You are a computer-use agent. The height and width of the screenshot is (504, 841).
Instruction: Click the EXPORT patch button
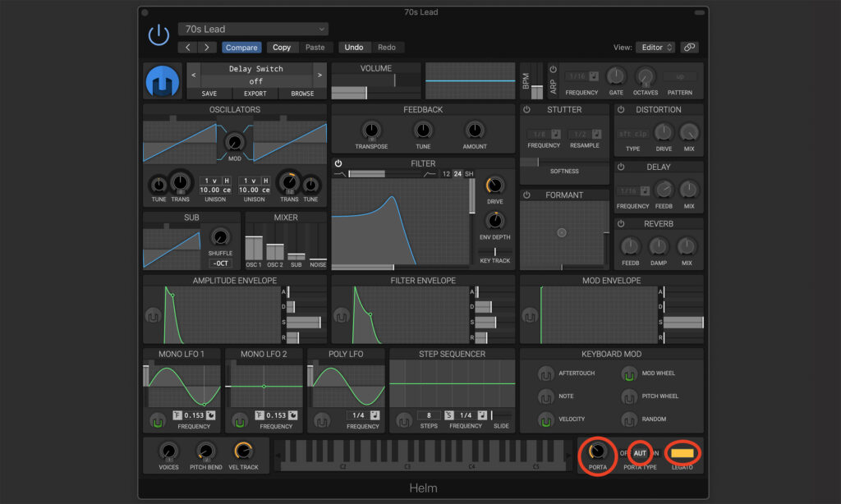pos(255,94)
